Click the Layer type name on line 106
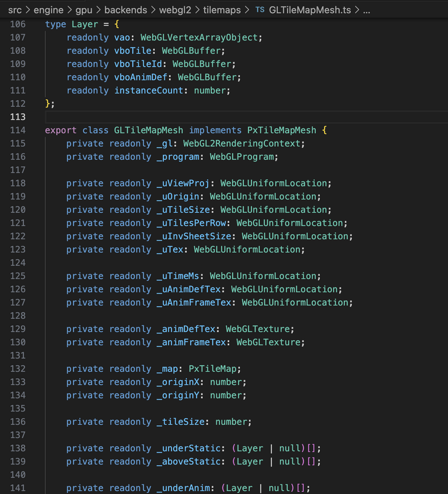This screenshot has width=448, height=494. pos(85,25)
